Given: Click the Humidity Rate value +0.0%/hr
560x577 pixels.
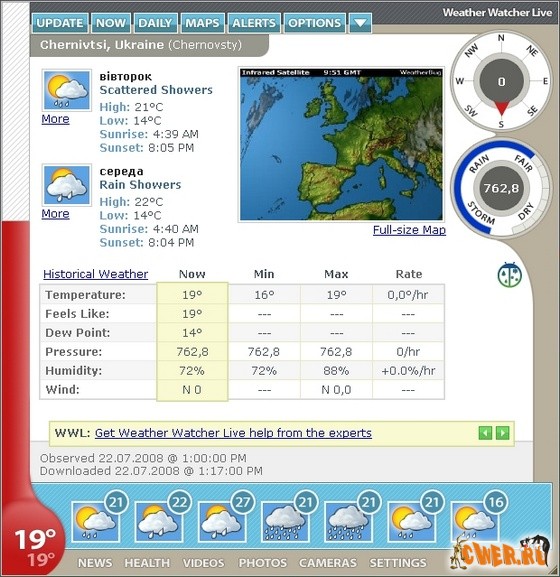Looking at the screenshot, I should click(x=408, y=371).
